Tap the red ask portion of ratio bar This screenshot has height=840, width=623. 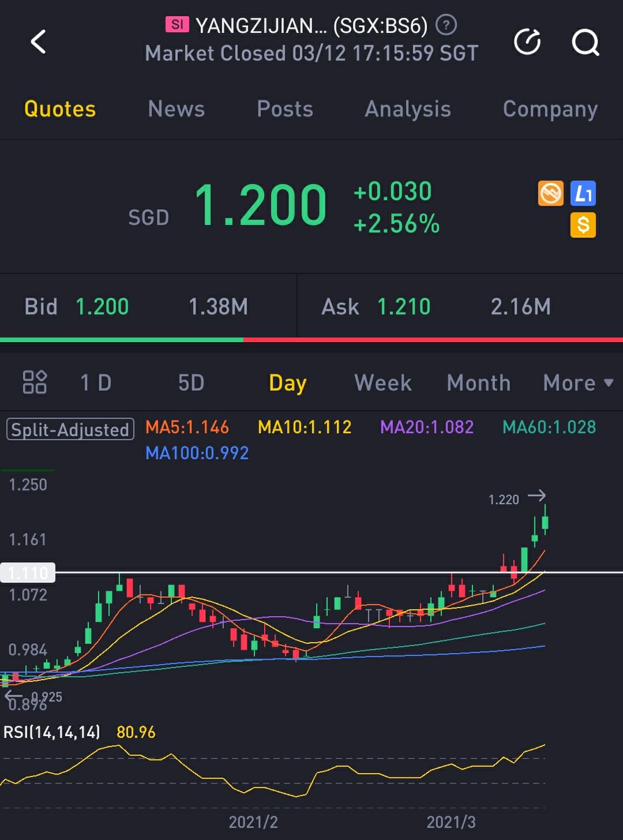433,340
